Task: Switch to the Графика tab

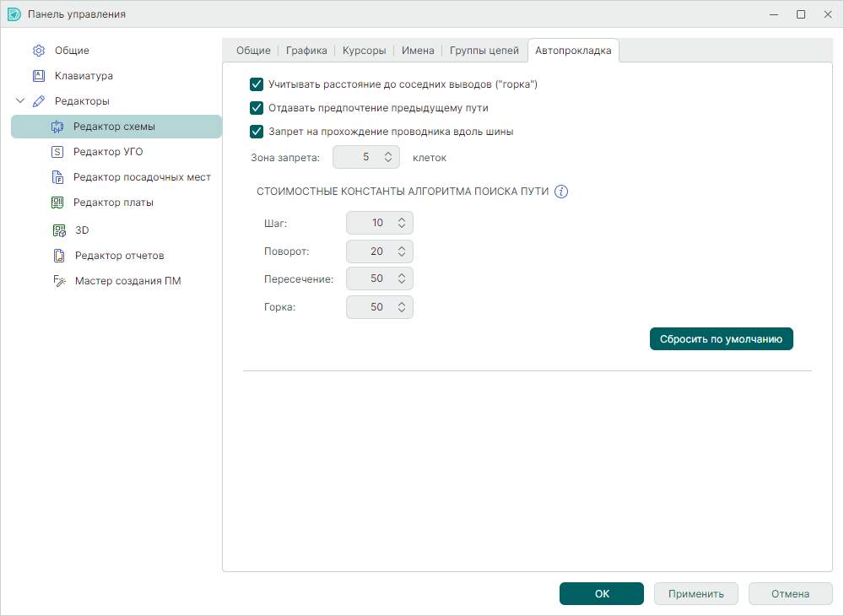Action: click(306, 51)
